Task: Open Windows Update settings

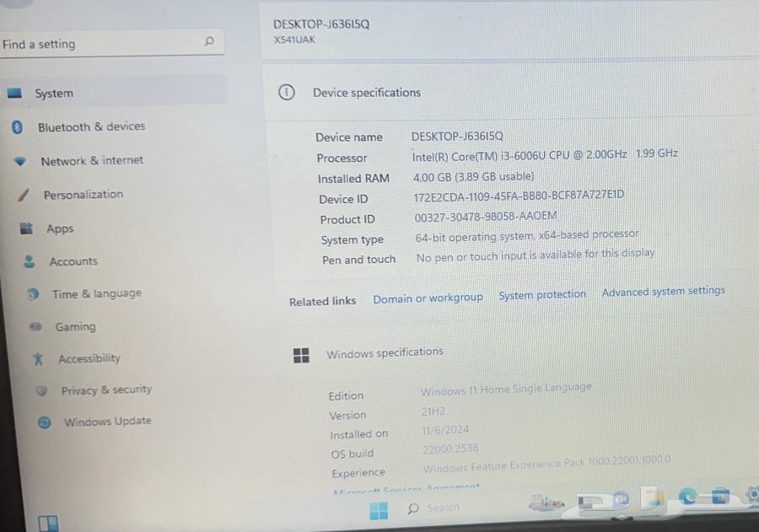Action: click(x=108, y=422)
